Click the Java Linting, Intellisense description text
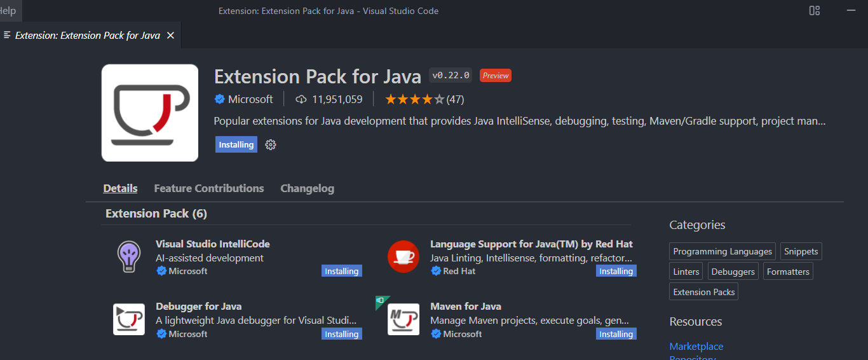The image size is (868, 360). click(531, 258)
